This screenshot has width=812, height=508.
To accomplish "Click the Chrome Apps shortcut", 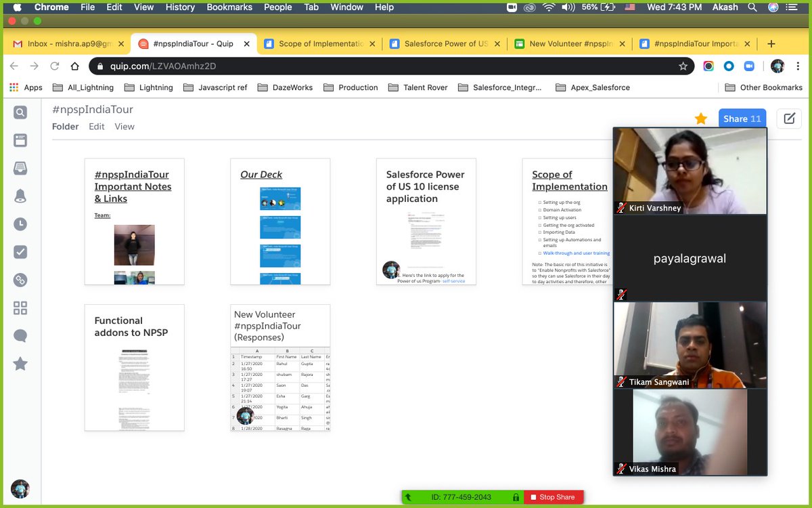I will point(26,87).
